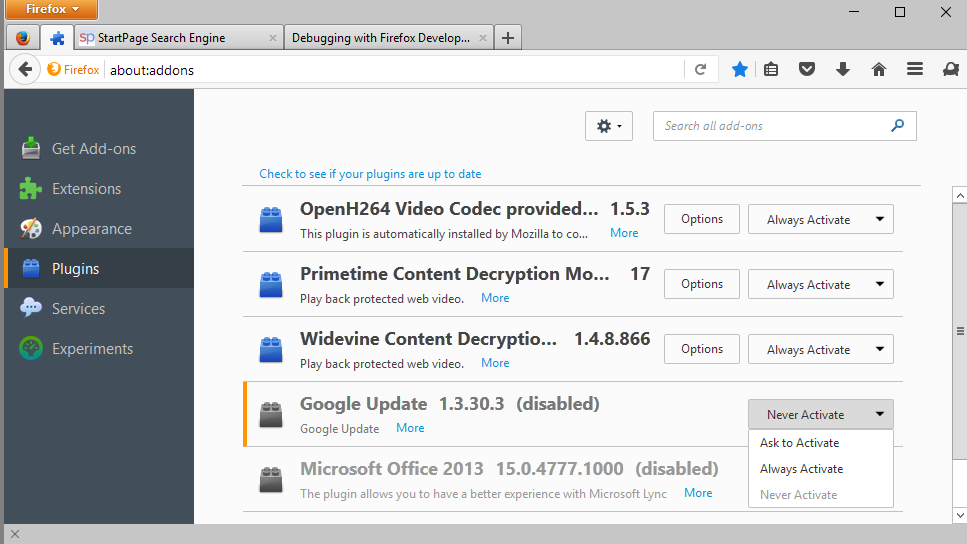Expand Widevine Always Activate dropdown
Screen dimensions: 967x544
(x=821, y=348)
